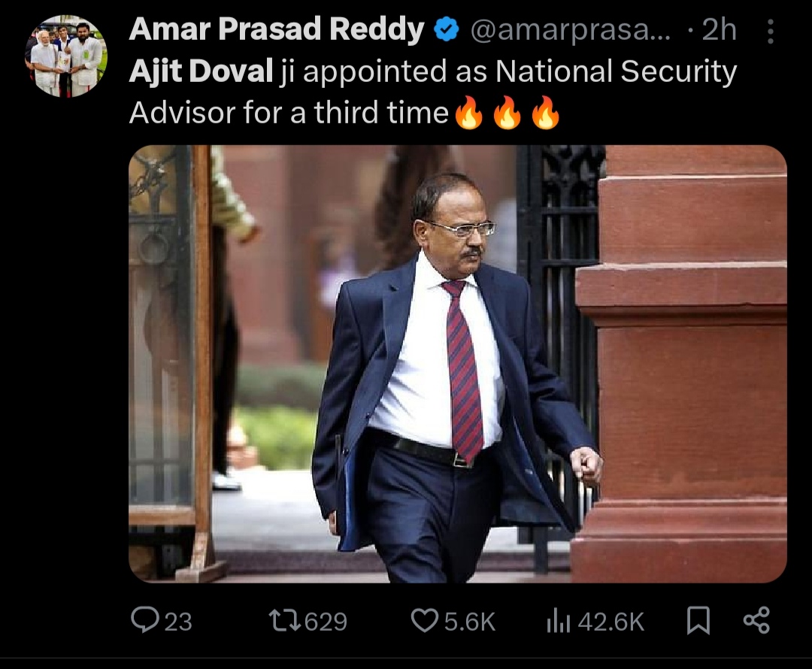The width and height of the screenshot is (812, 669).
Task: Click the 629 reposts count
Action: click(326, 622)
